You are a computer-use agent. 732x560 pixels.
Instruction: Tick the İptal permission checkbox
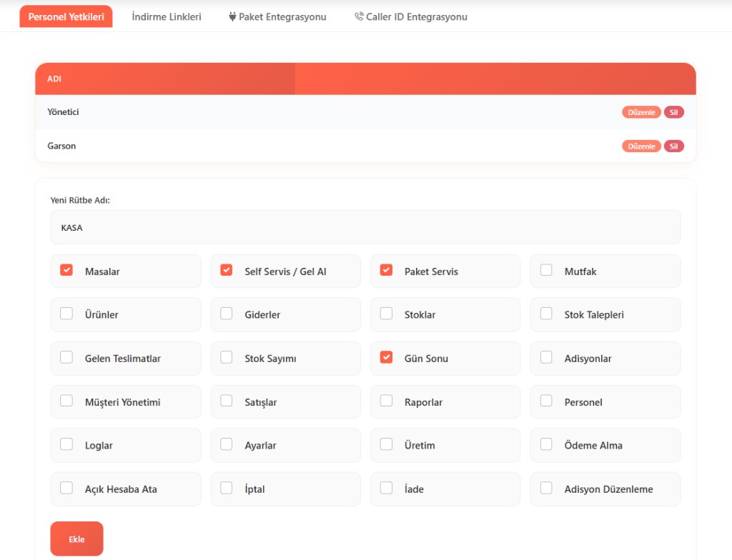pos(227,489)
